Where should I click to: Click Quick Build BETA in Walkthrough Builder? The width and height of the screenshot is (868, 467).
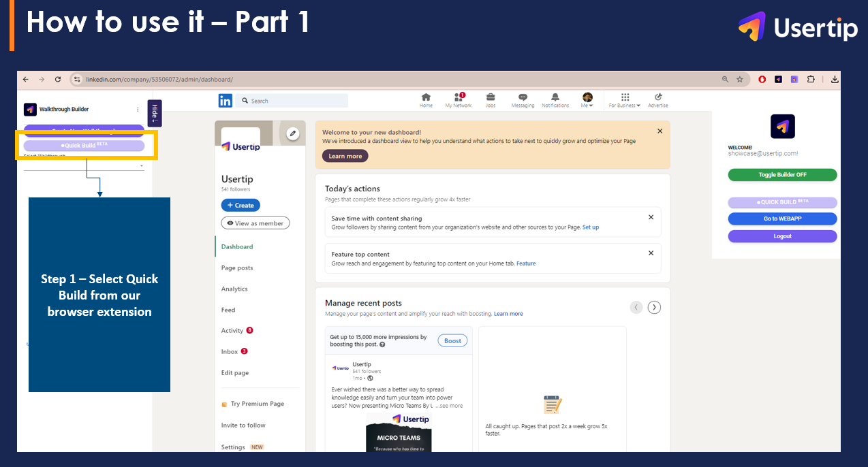[84, 145]
